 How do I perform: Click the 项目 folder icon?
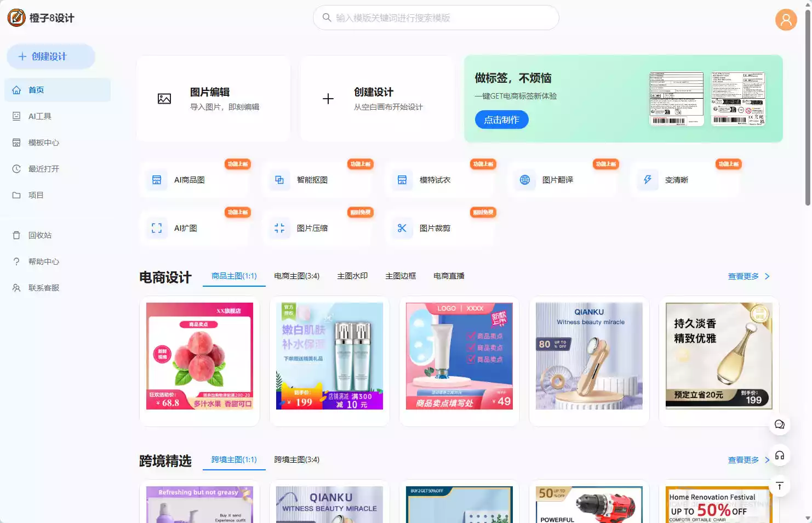pos(16,195)
